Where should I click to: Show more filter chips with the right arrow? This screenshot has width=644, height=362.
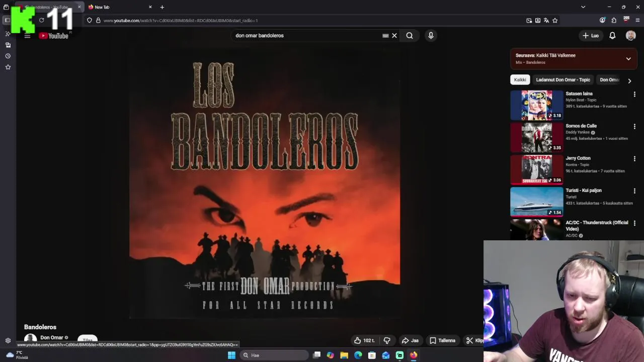629,80
